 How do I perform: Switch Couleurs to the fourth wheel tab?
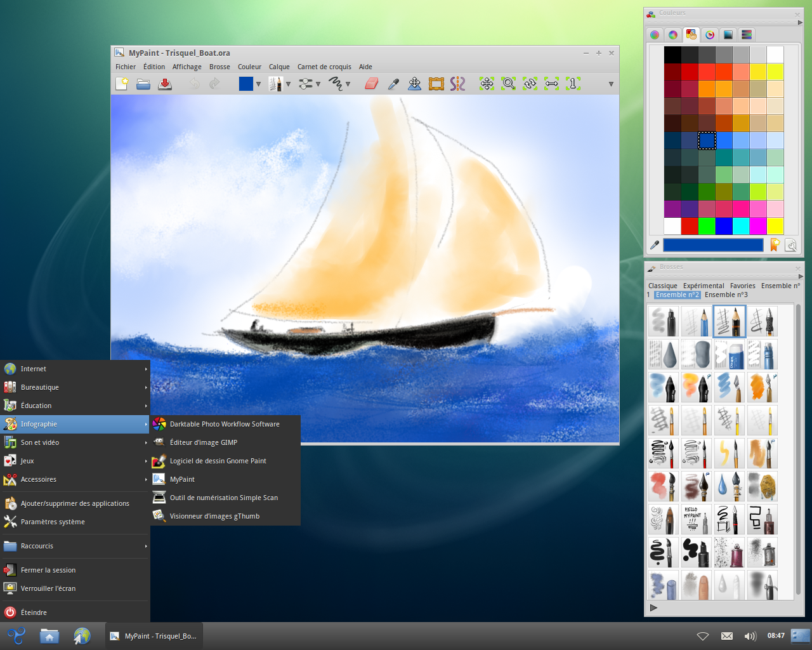pyautogui.click(x=710, y=35)
